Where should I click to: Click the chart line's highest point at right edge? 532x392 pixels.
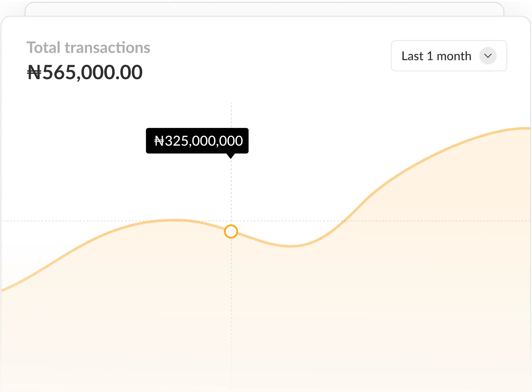[528, 128]
